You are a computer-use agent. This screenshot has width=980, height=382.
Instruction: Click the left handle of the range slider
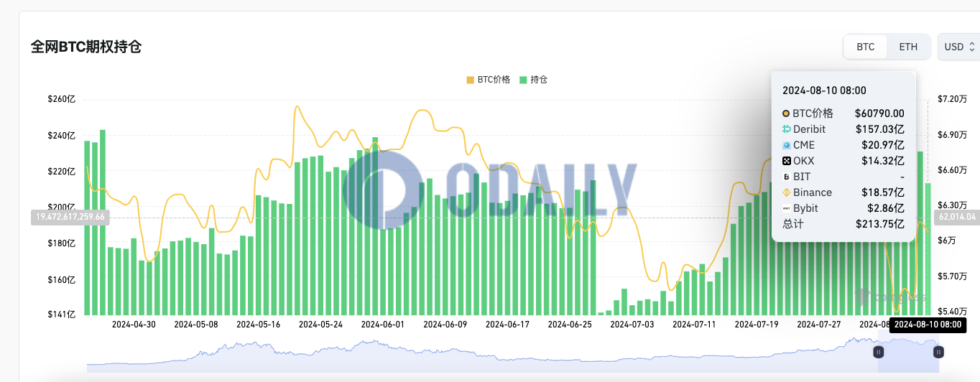[x=878, y=352]
